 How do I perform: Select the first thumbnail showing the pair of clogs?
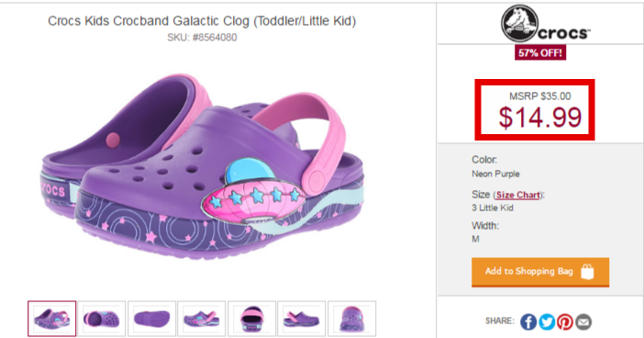51,319
